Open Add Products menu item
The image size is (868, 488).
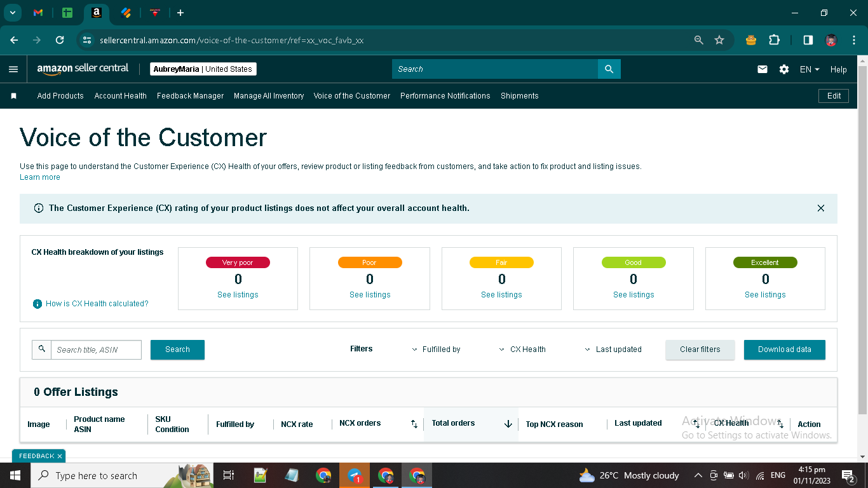(x=60, y=96)
